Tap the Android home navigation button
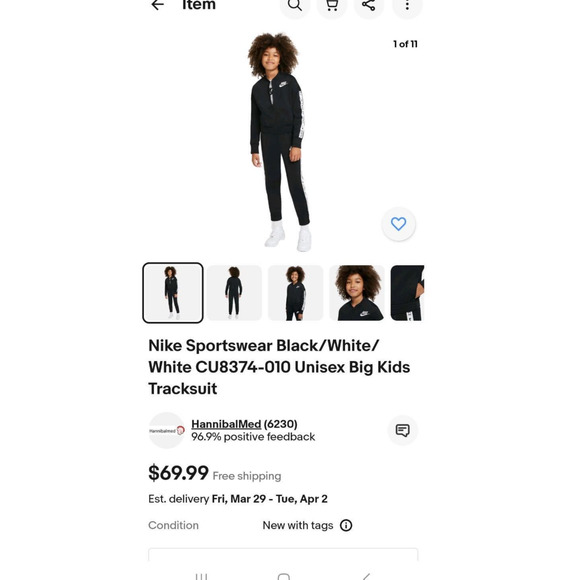 pyautogui.click(x=283, y=577)
